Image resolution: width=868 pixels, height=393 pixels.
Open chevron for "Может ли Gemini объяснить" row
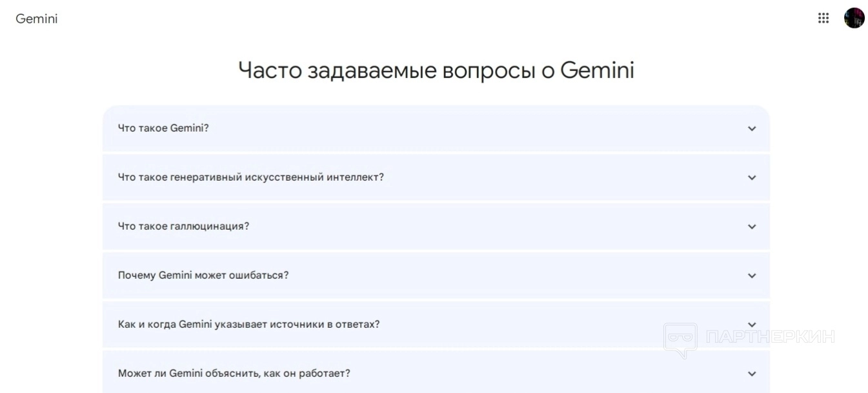point(751,374)
